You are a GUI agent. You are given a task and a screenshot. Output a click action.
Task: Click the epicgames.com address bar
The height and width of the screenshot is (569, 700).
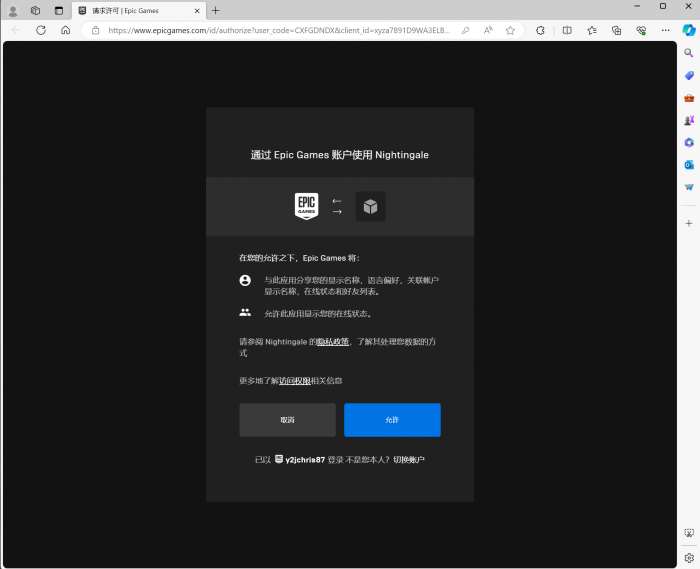click(x=279, y=30)
